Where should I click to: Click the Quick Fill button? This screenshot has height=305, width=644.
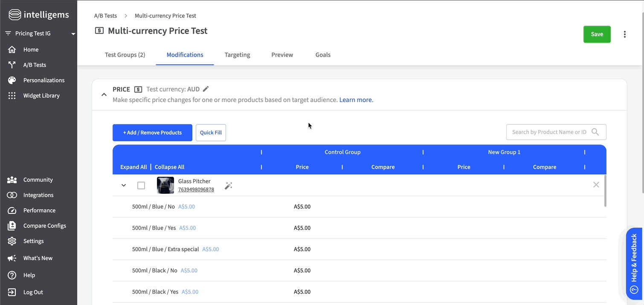[211, 132]
